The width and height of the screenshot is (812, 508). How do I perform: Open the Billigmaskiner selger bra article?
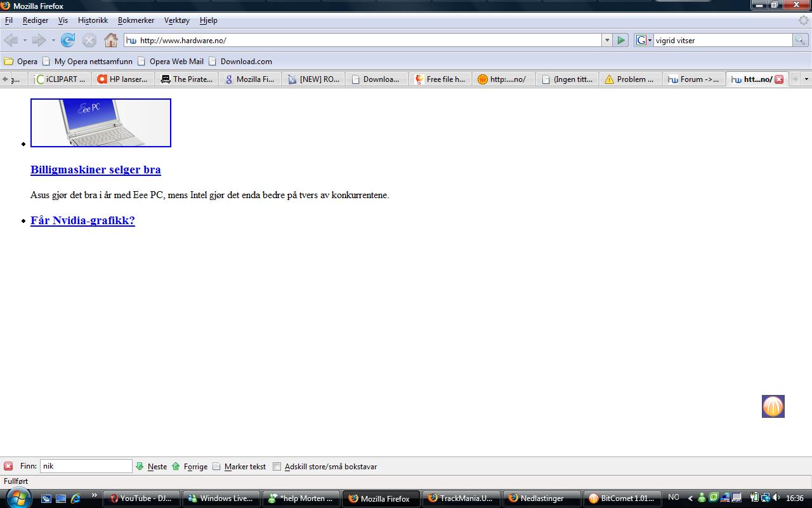96,170
